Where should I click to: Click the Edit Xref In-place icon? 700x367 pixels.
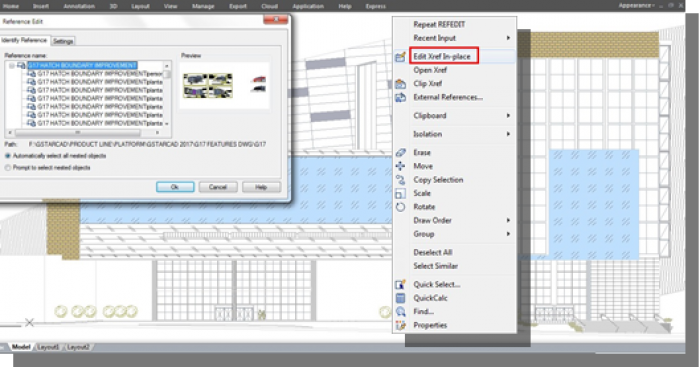click(400, 57)
